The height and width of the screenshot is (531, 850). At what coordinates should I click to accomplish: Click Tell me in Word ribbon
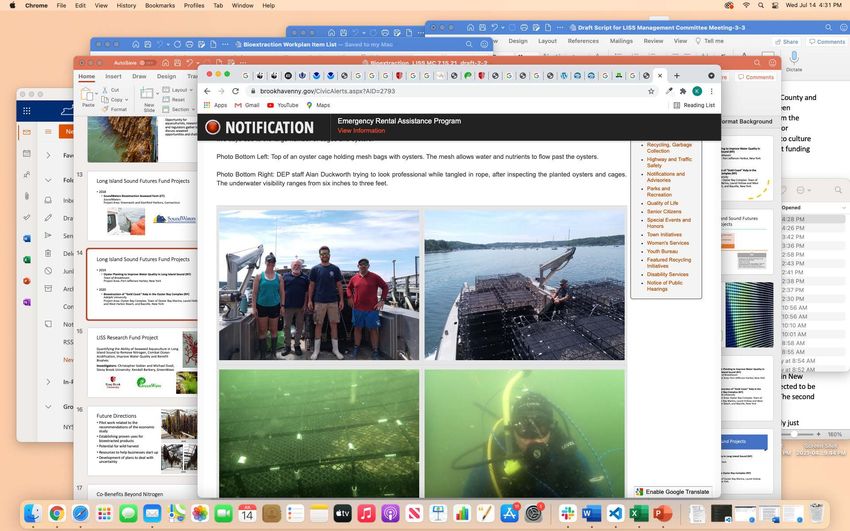[710, 41]
